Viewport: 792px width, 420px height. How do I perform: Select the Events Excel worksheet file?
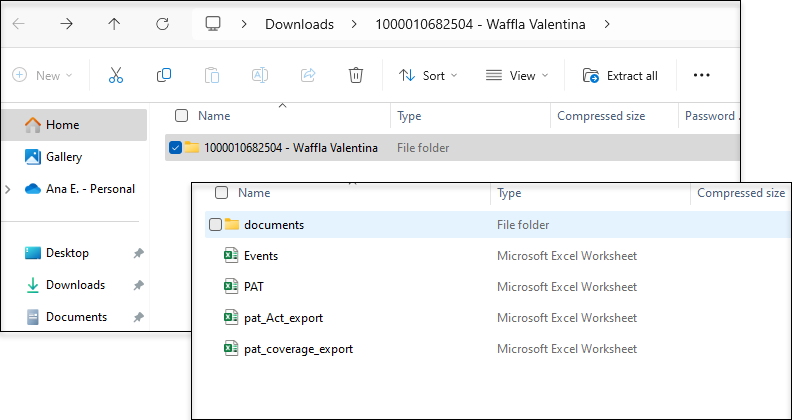[261, 256]
